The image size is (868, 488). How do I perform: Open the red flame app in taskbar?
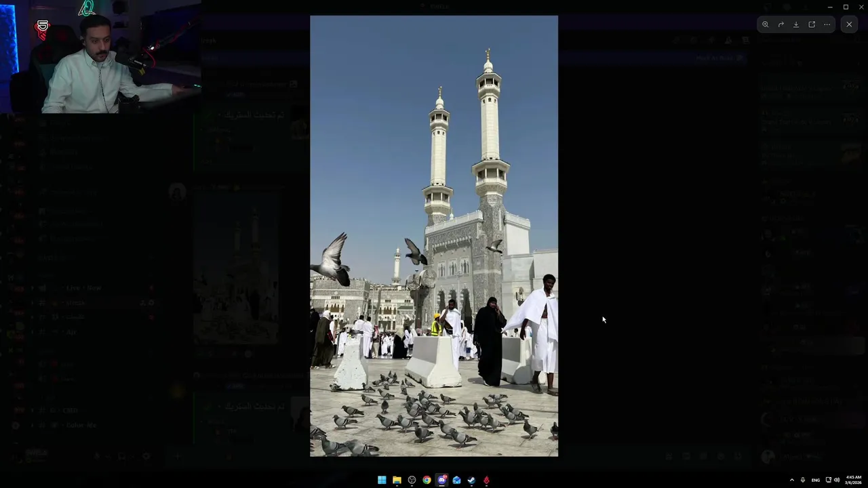click(x=486, y=480)
